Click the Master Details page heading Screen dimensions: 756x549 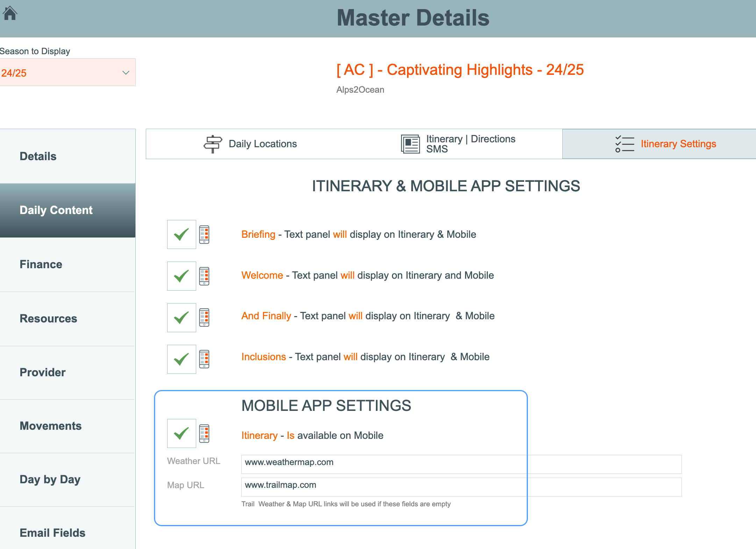pos(413,18)
